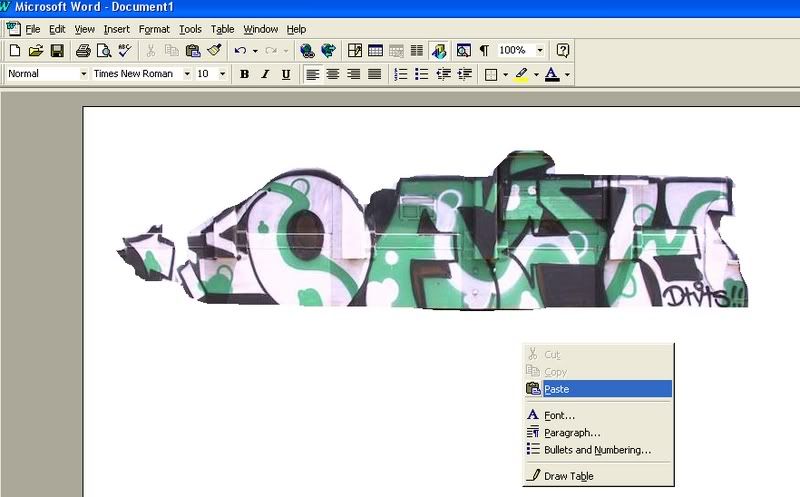Open the Office Assistant help icon
800x497 pixels.
pos(563,50)
